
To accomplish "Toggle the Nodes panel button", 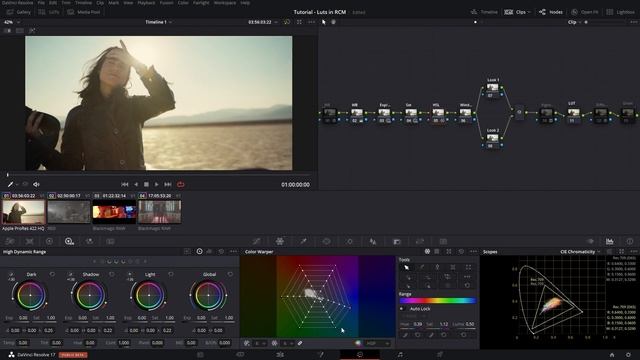I will coord(551,12).
